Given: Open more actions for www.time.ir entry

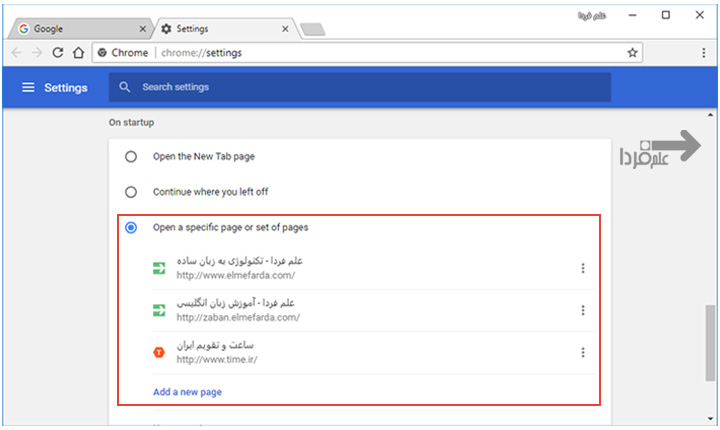Looking at the screenshot, I should [x=582, y=352].
